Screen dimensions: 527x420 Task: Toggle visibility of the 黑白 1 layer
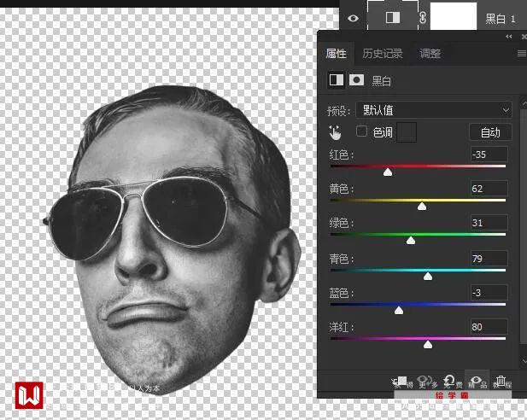pos(353,18)
